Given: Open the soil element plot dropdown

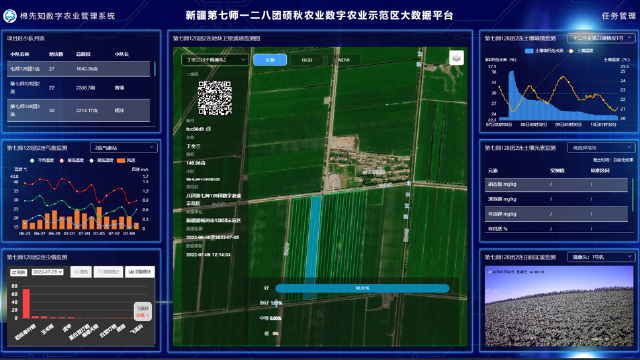Looking at the screenshot, I should click(x=602, y=147).
